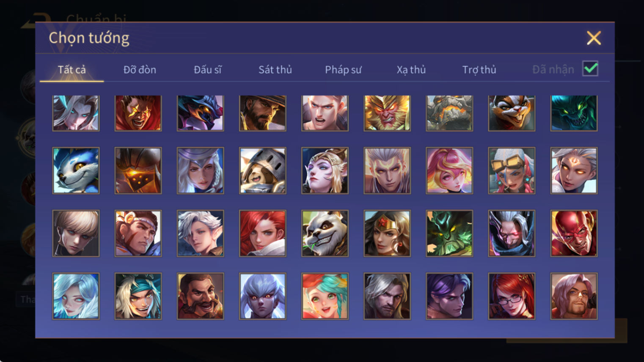
Task: Close the Chọn tướng dialog
Action: pyautogui.click(x=594, y=38)
